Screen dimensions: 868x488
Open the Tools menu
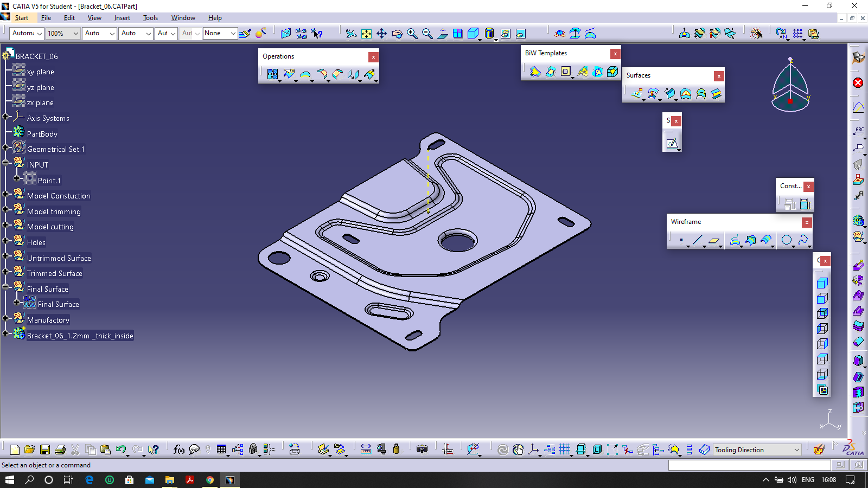[x=150, y=18]
